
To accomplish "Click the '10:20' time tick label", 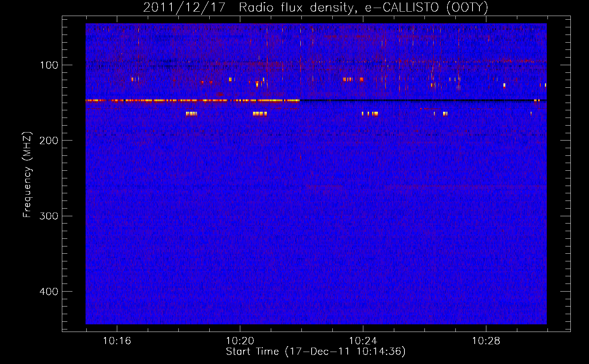I will pyautogui.click(x=240, y=341).
